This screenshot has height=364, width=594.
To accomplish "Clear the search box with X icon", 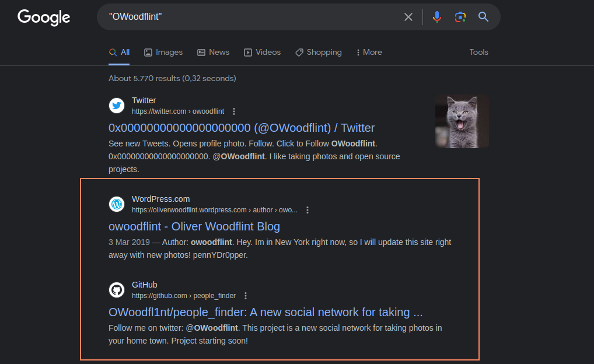I will click(408, 17).
